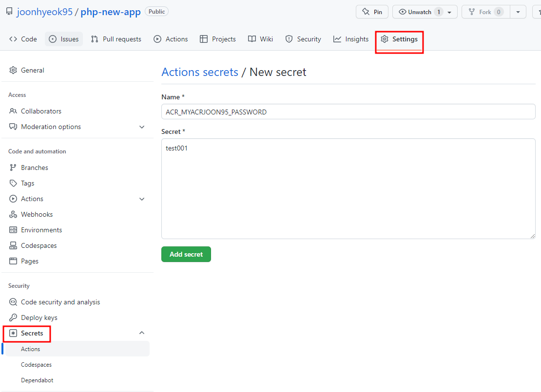
Task: Open the Issues tab
Action: [x=64, y=39]
